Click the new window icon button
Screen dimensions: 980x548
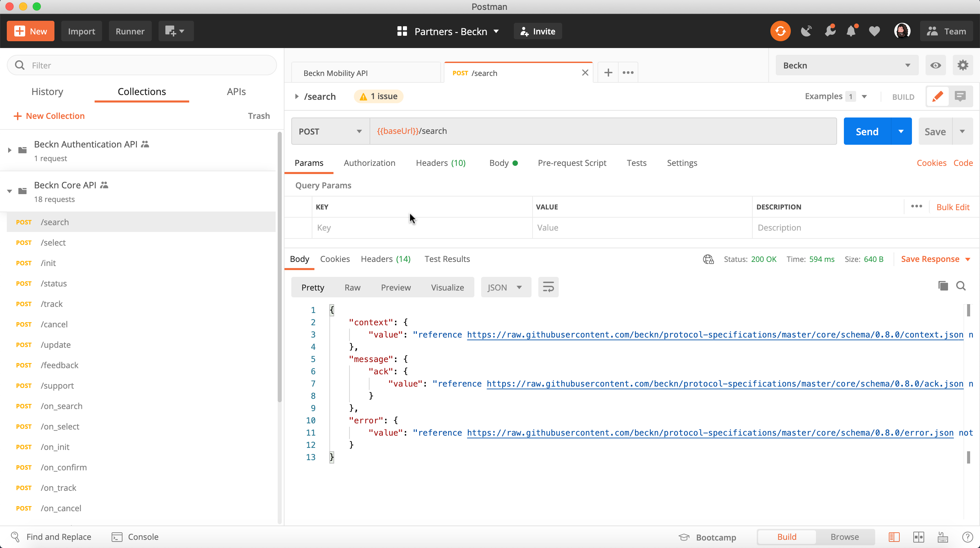click(x=176, y=31)
